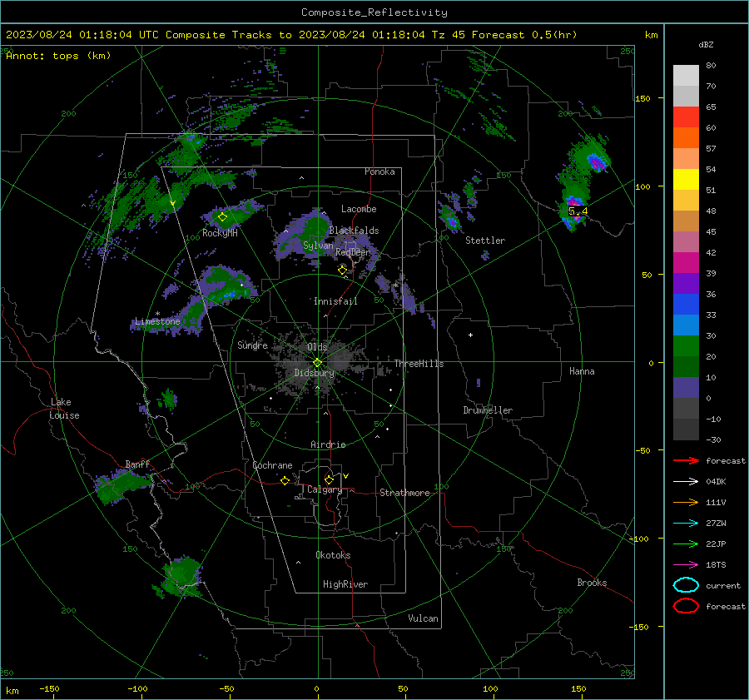Click the RedDeer city label

(353, 252)
